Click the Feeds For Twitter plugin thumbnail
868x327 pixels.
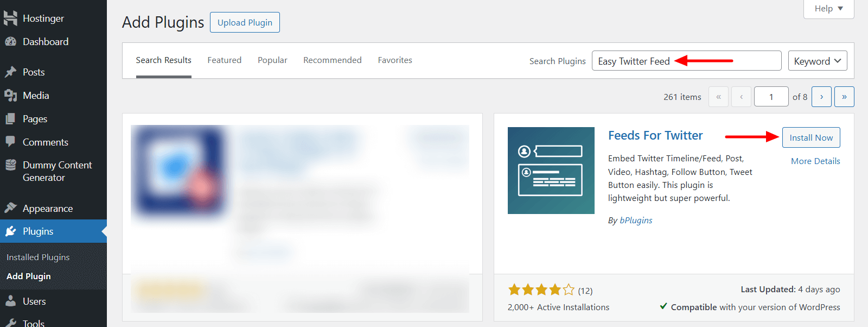coord(551,171)
